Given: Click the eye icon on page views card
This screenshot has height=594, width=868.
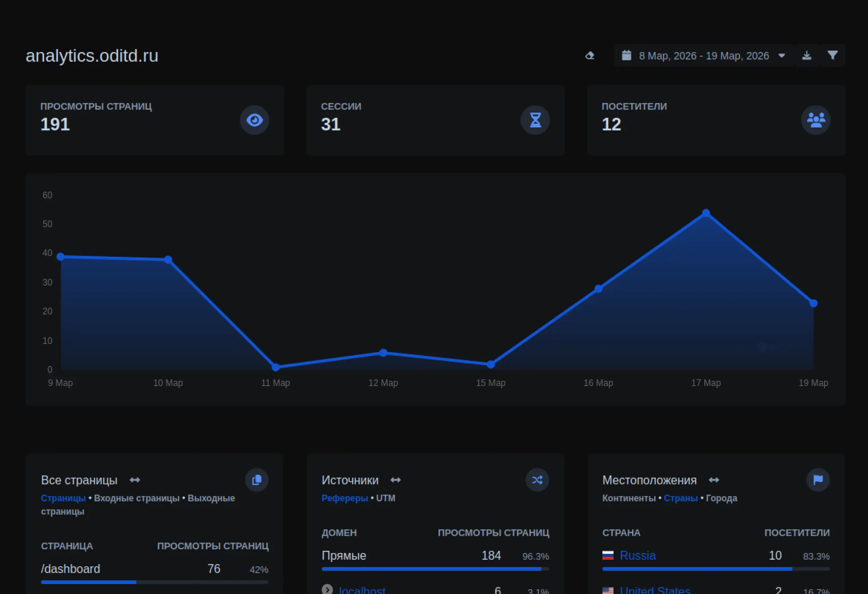Looking at the screenshot, I should 254,120.
